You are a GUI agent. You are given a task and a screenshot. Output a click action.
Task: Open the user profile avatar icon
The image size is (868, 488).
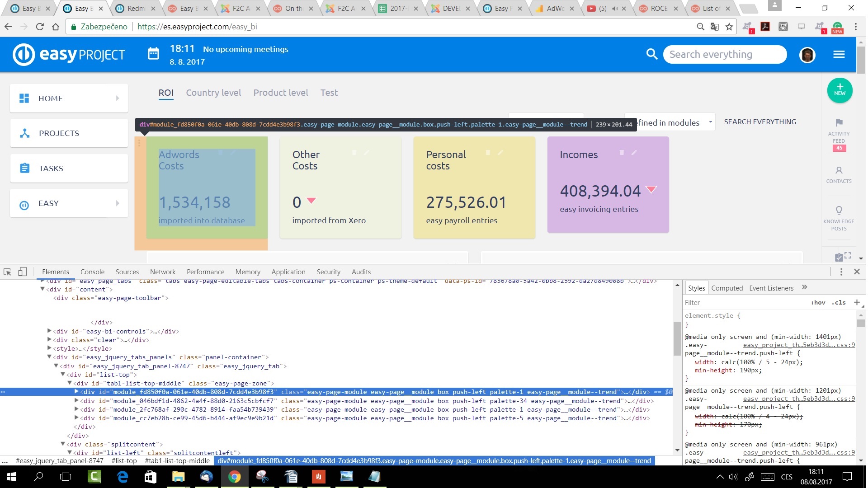(808, 54)
